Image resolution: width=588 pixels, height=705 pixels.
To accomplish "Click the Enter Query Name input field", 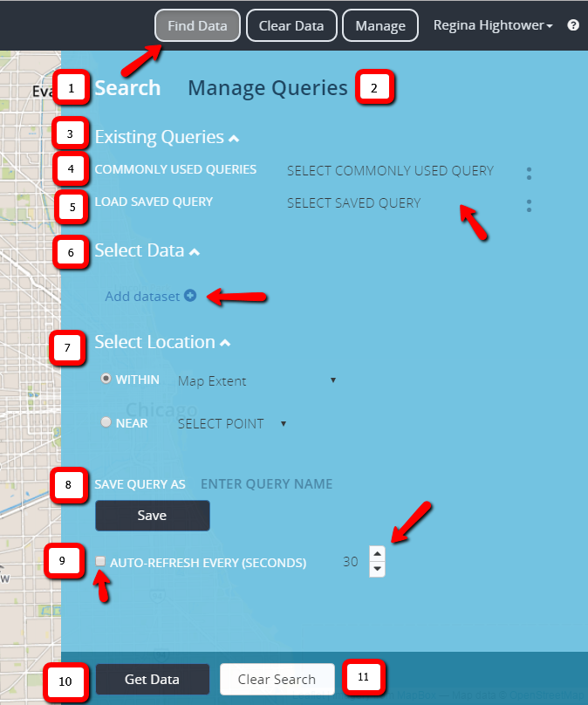I will click(266, 484).
